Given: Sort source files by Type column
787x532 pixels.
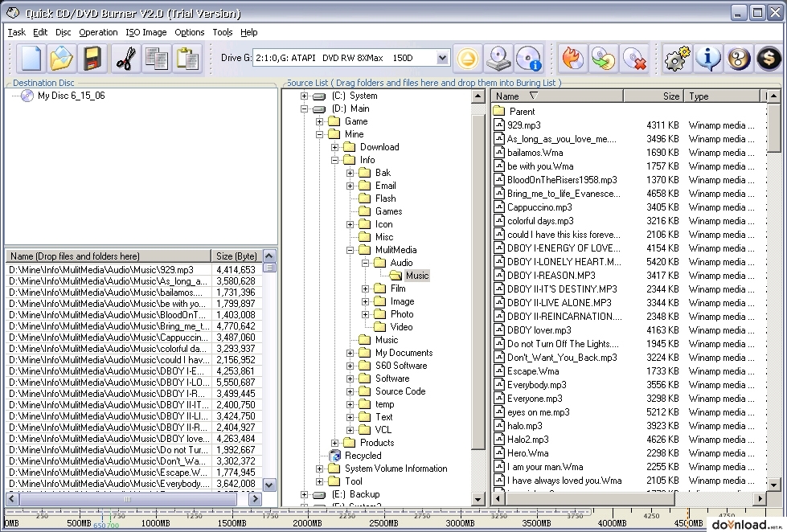Looking at the screenshot, I should 722,96.
